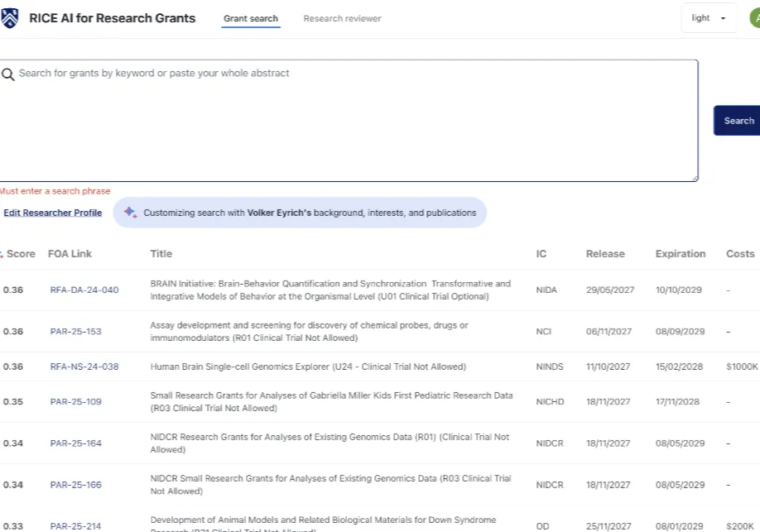Click the Title column header

(x=161, y=254)
